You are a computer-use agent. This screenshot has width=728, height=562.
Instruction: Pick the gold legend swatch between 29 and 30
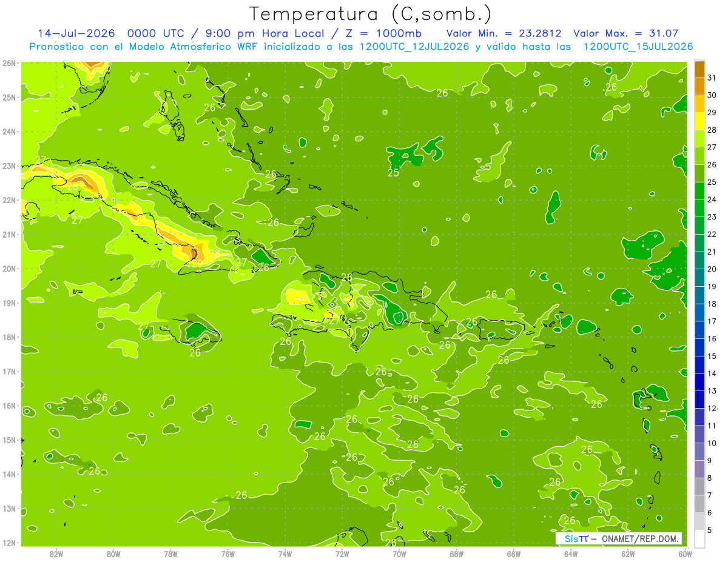pyautogui.click(x=699, y=104)
